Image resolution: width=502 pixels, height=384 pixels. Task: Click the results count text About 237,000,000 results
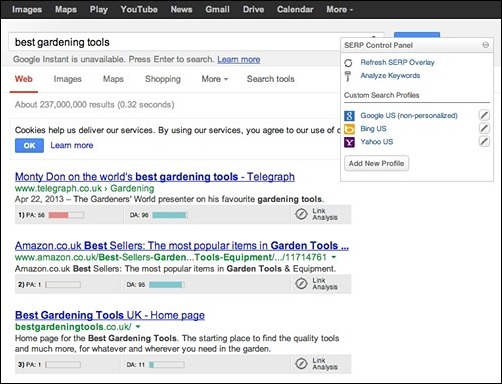[x=94, y=105]
